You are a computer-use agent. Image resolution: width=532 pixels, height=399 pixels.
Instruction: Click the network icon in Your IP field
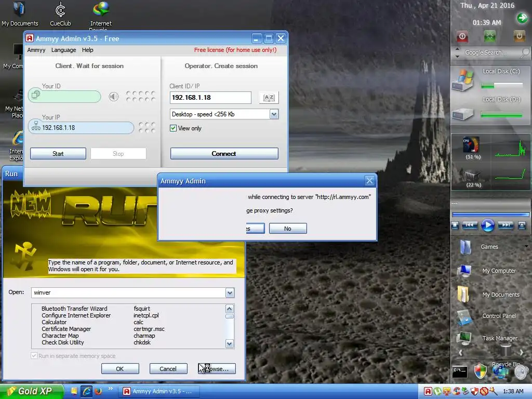pos(36,126)
